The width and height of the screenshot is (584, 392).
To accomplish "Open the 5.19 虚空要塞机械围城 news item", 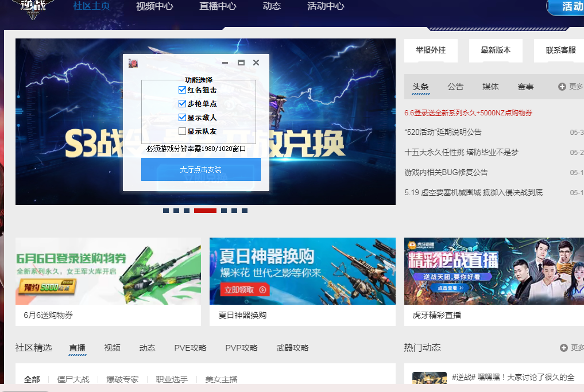I will pos(473,192).
